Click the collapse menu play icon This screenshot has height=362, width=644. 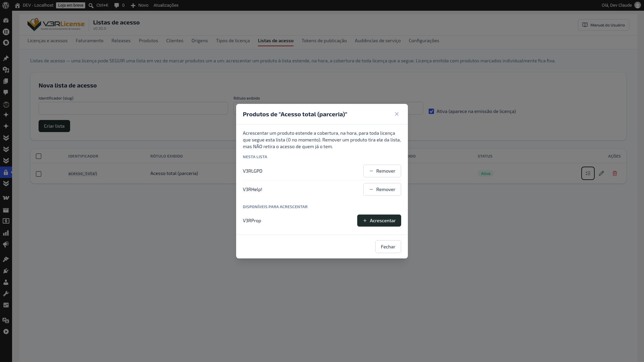pos(6,331)
